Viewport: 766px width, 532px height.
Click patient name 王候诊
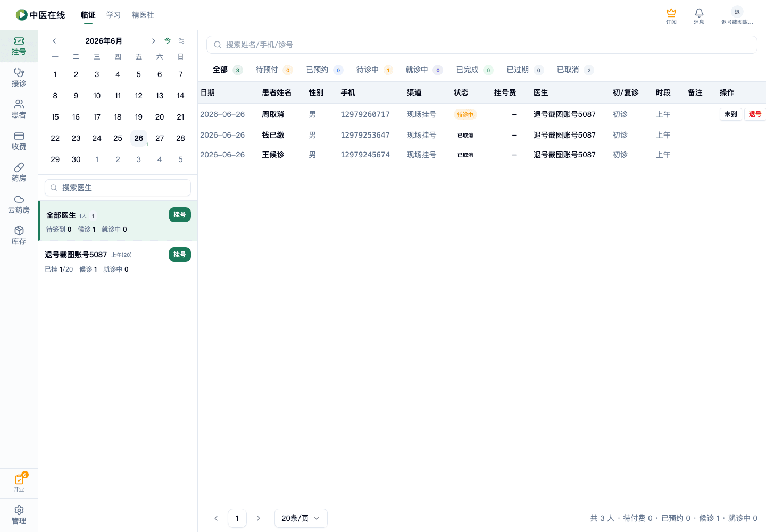273,155
